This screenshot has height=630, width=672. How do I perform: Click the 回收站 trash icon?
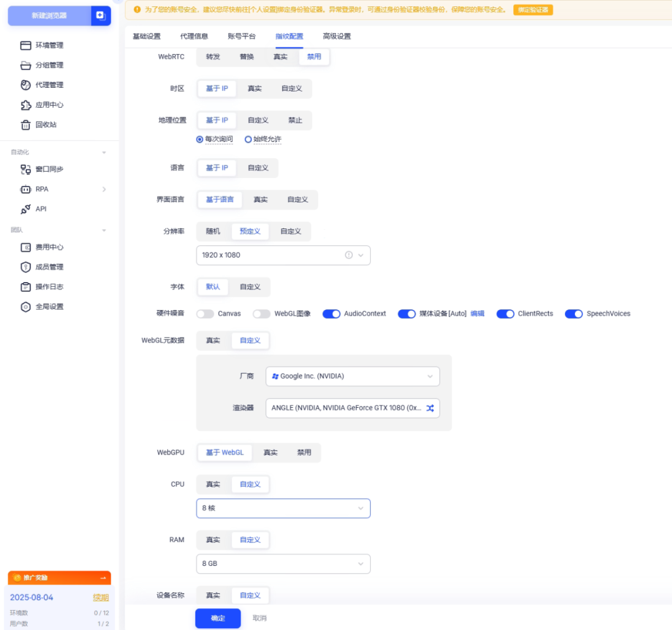pyautogui.click(x=26, y=125)
